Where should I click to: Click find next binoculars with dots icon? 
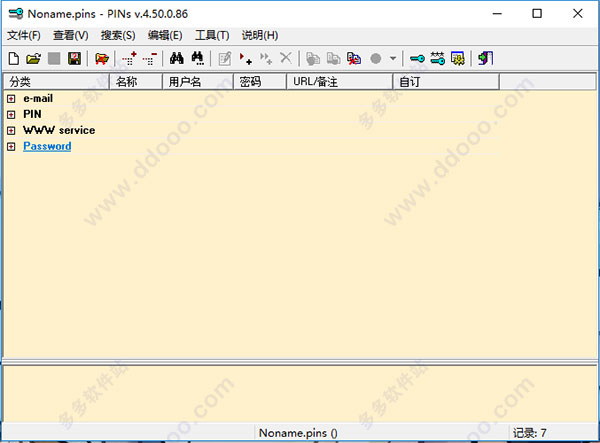point(197,59)
